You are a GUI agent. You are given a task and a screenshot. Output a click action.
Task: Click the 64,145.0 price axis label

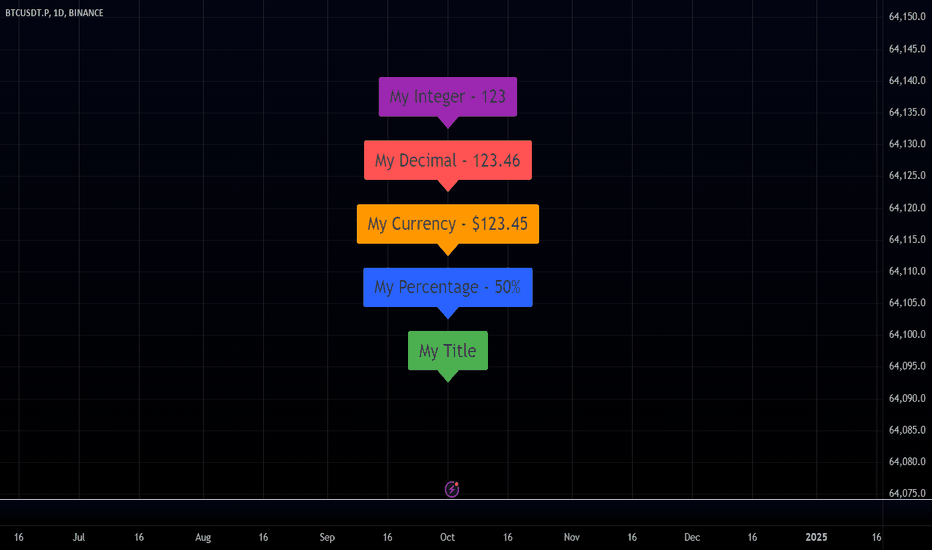[x=907, y=49]
